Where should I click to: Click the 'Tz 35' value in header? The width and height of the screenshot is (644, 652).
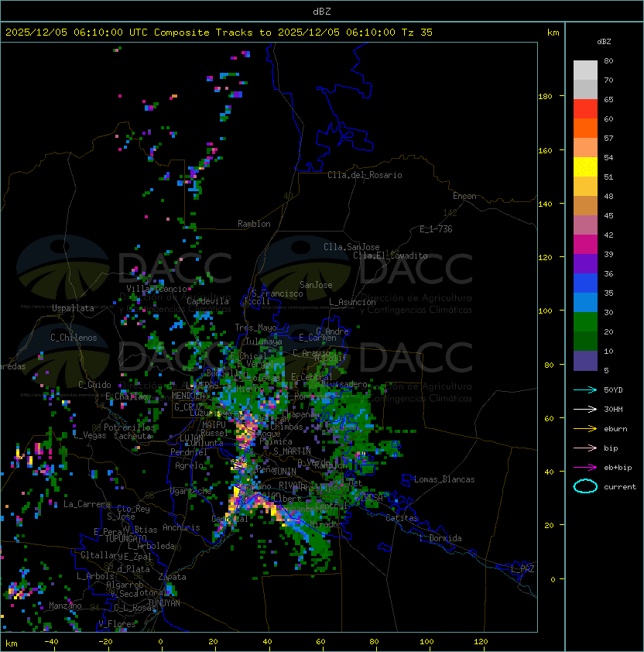tap(417, 33)
